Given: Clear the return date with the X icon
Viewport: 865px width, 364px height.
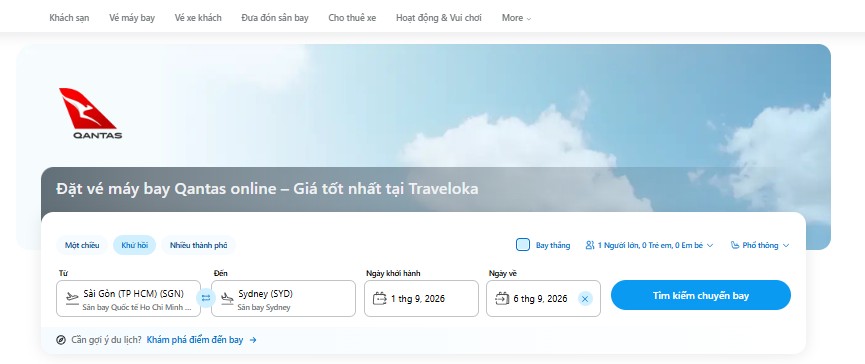Looking at the screenshot, I should 585,299.
